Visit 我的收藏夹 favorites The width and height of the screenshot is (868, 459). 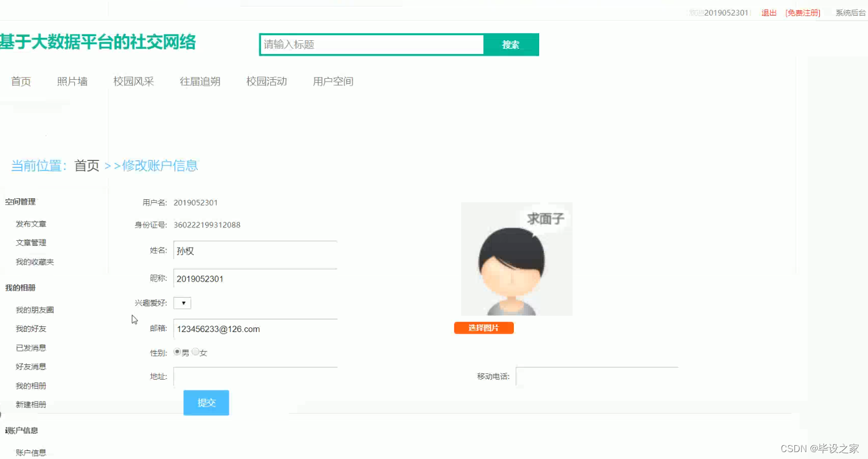[x=34, y=261]
